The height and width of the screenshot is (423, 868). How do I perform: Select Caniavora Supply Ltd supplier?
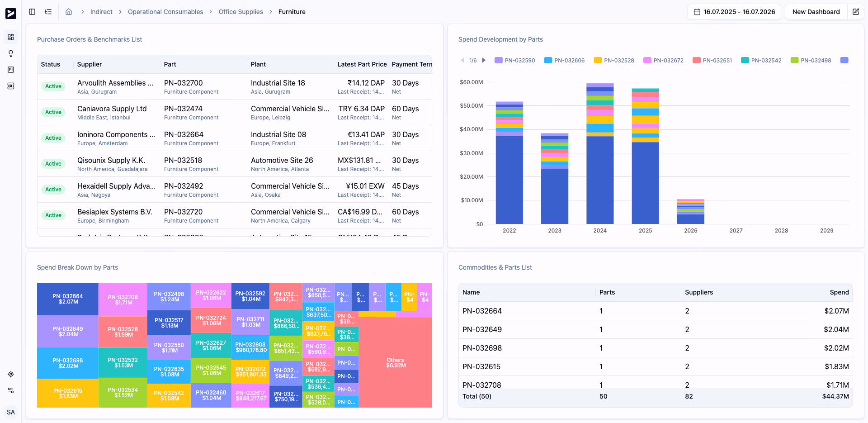click(x=112, y=109)
